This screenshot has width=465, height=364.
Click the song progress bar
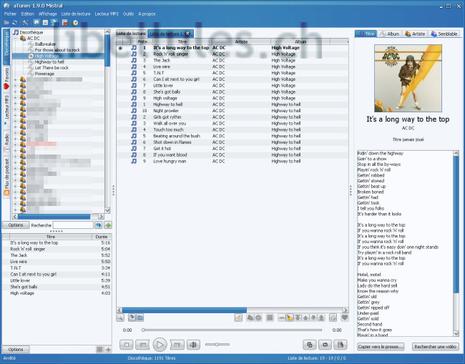[x=232, y=330]
